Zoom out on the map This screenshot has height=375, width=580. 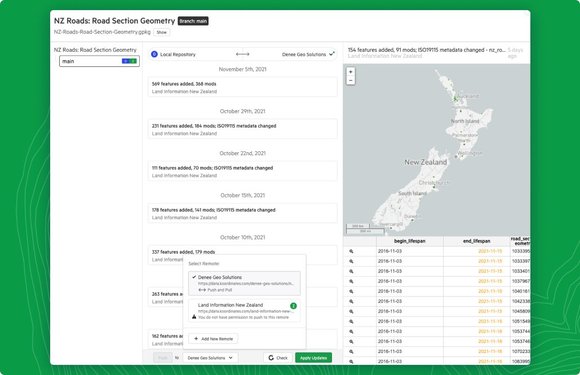click(x=351, y=80)
